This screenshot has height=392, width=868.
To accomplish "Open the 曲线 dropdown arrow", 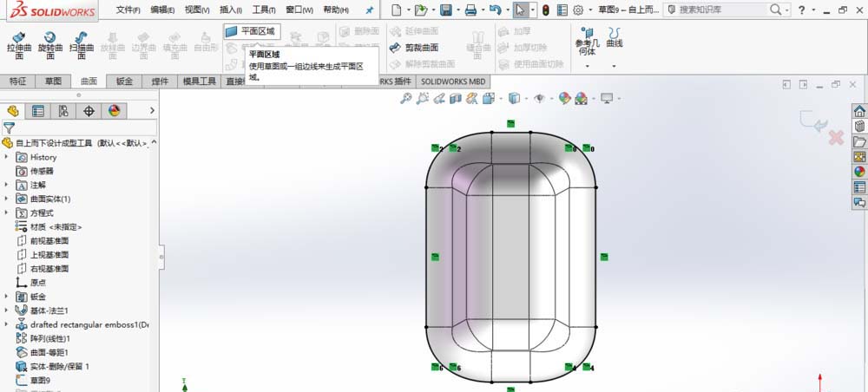I will [x=614, y=67].
